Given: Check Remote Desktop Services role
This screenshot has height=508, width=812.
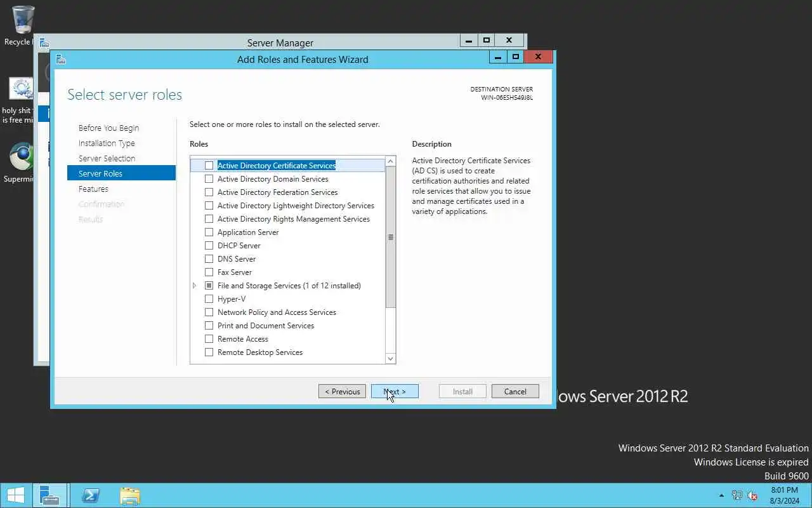Looking at the screenshot, I should click(209, 352).
